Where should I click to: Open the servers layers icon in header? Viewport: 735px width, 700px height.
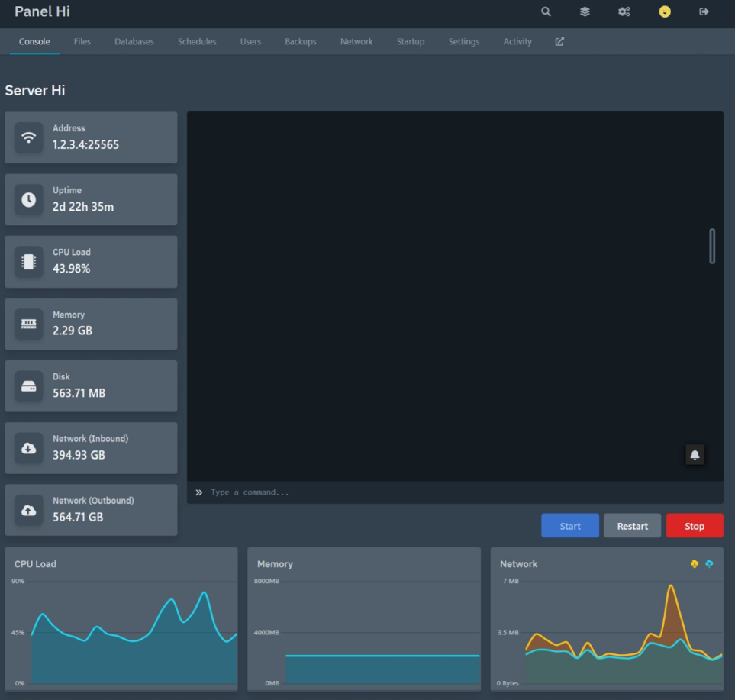pos(585,11)
